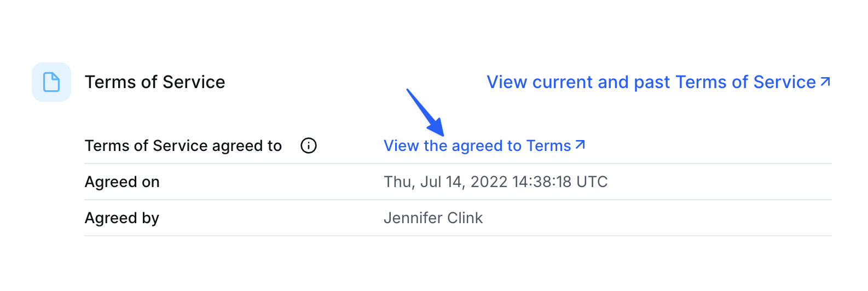Screen dimensions: 868x291
Task: Select the name Jennifer in Agreed by row
Action: coord(413,218)
